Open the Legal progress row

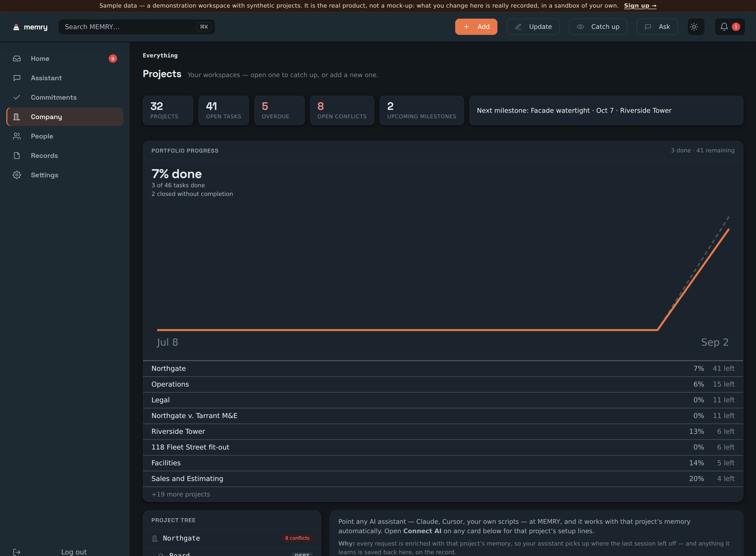point(443,400)
